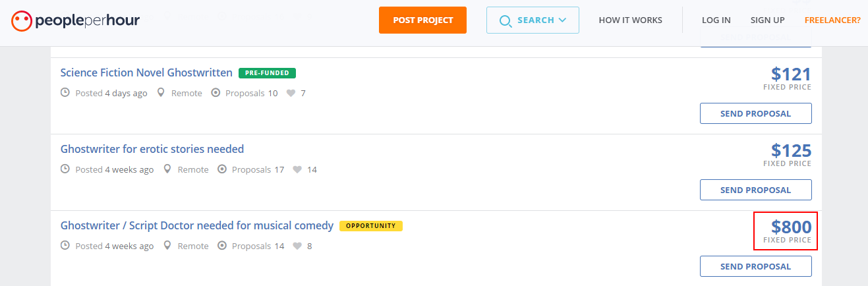Viewport: 868px width, 286px height.
Task: Send proposal for erotic stories ghostwriter
Action: pyautogui.click(x=755, y=190)
